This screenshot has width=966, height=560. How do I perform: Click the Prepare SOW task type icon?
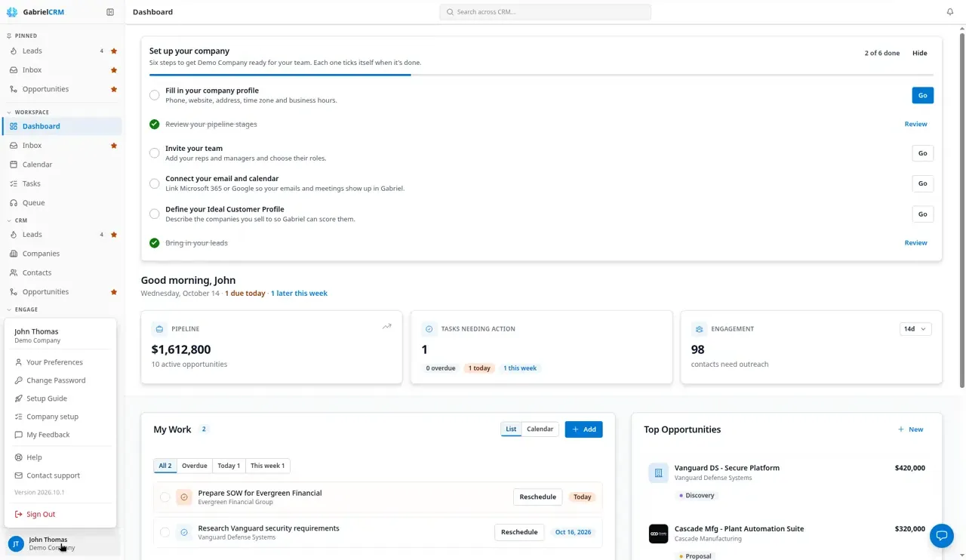coord(184,497)
